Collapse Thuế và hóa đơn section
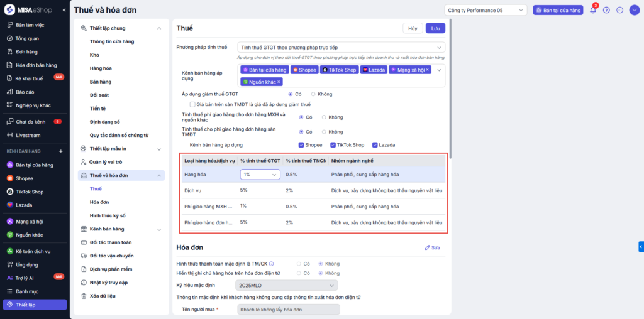The height and width of the screenshot is (319, 644). (159, 175)
